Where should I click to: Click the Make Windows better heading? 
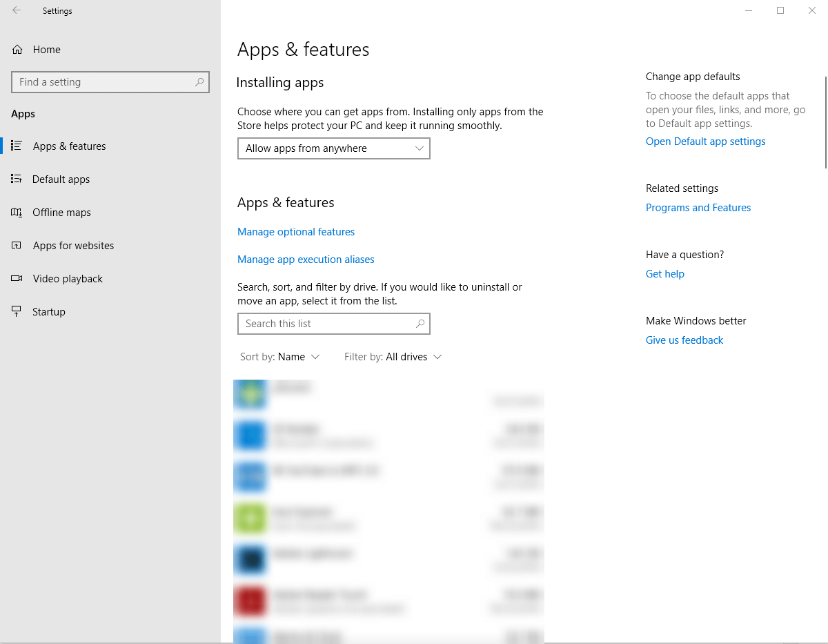pos(696,321)
